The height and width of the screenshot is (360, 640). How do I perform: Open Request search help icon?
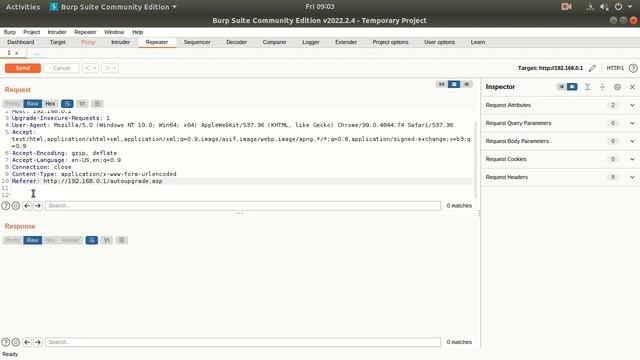point(5,206)
